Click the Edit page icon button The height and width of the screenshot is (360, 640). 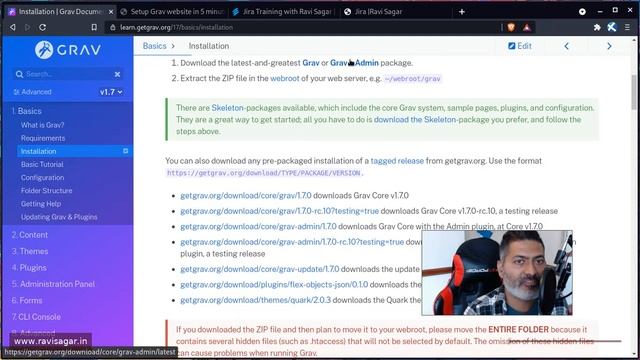click(x=520, y=46)
